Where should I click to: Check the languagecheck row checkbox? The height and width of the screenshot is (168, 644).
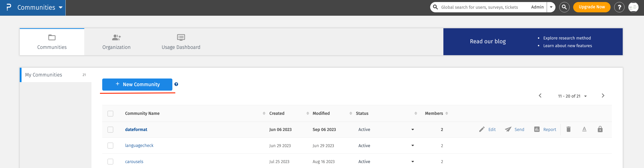[x=110, y=146]
